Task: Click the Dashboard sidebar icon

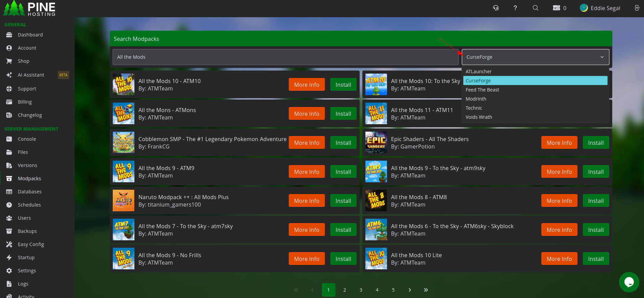Action: pos(9,35)
